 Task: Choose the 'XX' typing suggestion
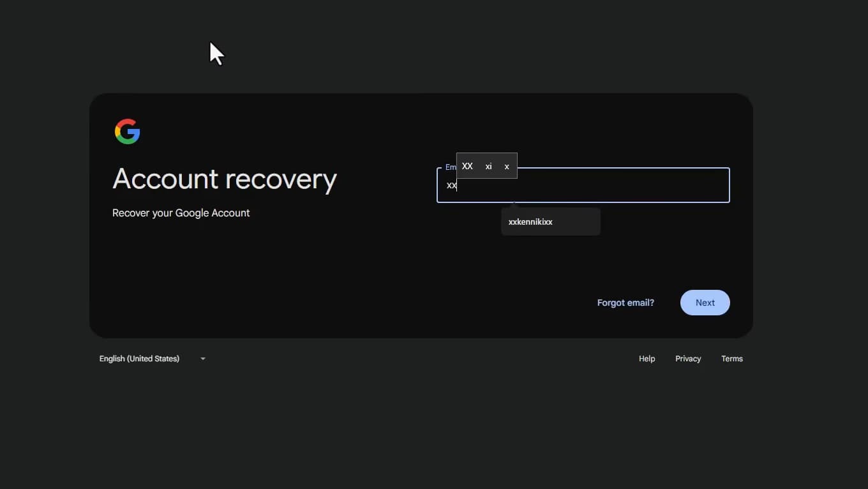click(x=467, y=166)
